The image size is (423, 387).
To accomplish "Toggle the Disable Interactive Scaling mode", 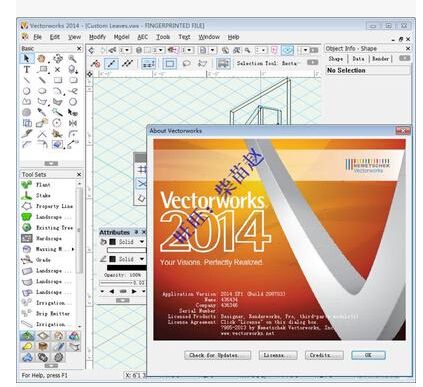I will (x=95, y=63).
